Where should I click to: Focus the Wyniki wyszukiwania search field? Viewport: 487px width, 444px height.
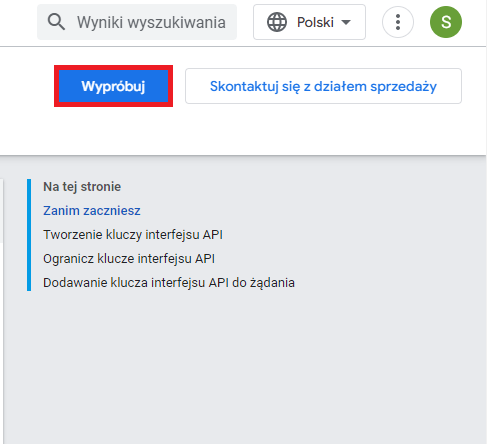coord(137,22)
